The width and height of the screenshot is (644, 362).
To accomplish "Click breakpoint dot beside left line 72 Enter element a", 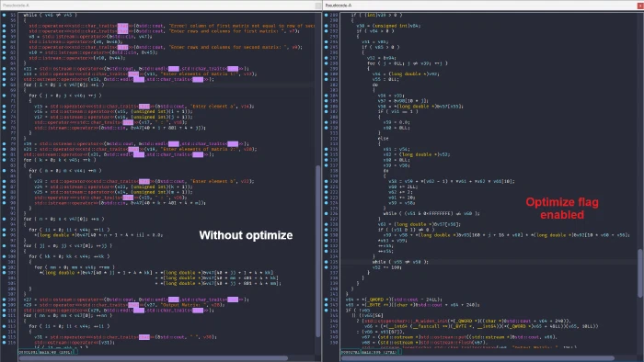I will pyautogui.click(x=4, y=106).
